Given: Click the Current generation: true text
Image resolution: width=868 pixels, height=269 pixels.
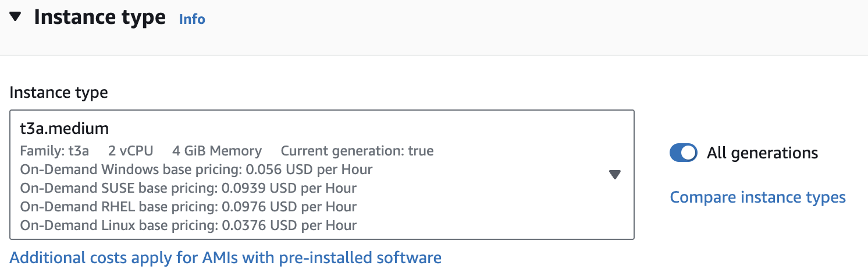Looking at the screenshot, I should (357, 151).
